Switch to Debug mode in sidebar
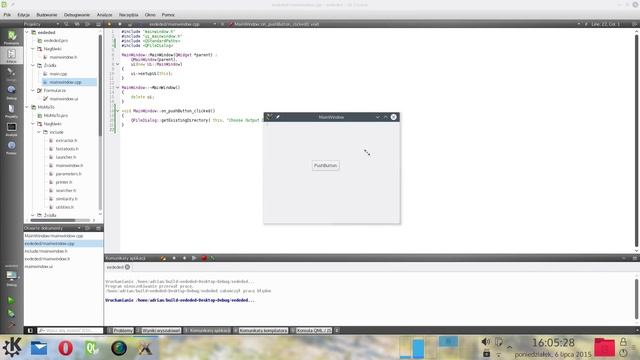This screenshot has width=640, height=360. click(11, 93)
